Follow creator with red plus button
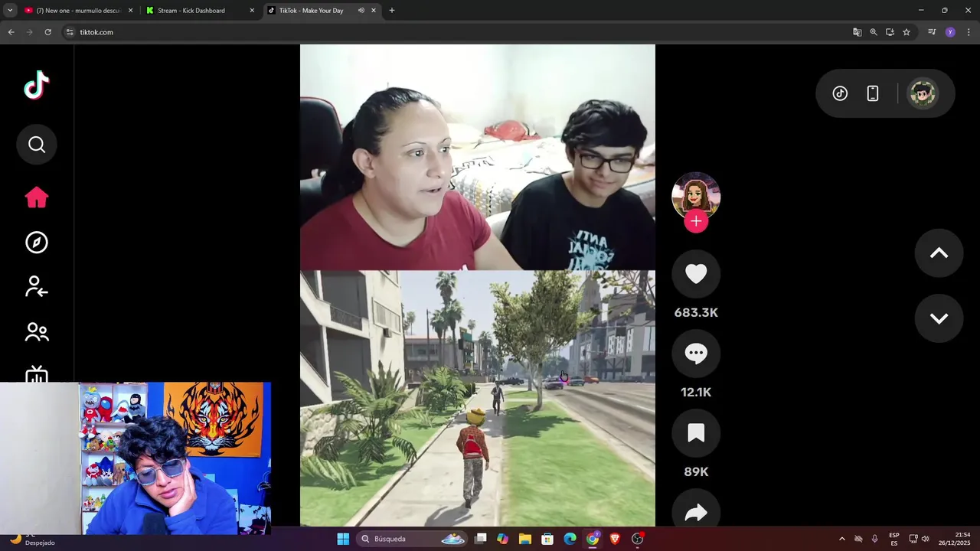Image resolution: width=980 pixels, height=551 pixels. point(696,221)
